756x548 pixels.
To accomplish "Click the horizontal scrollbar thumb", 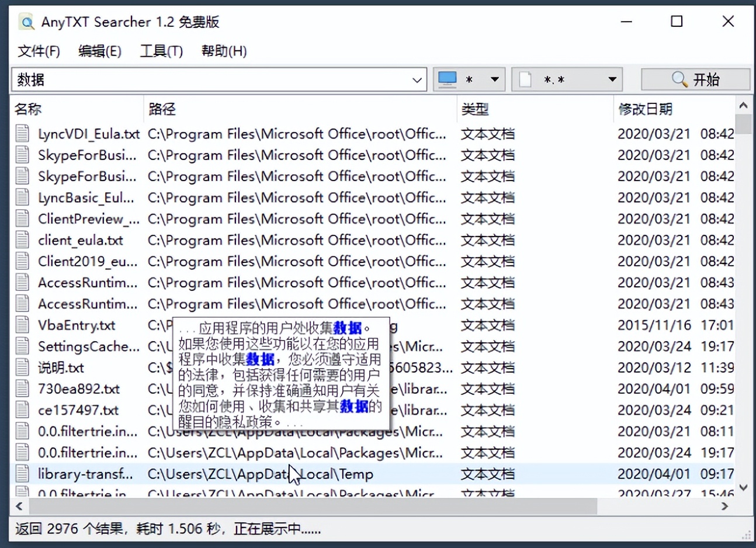I will [x=312, y=507].
